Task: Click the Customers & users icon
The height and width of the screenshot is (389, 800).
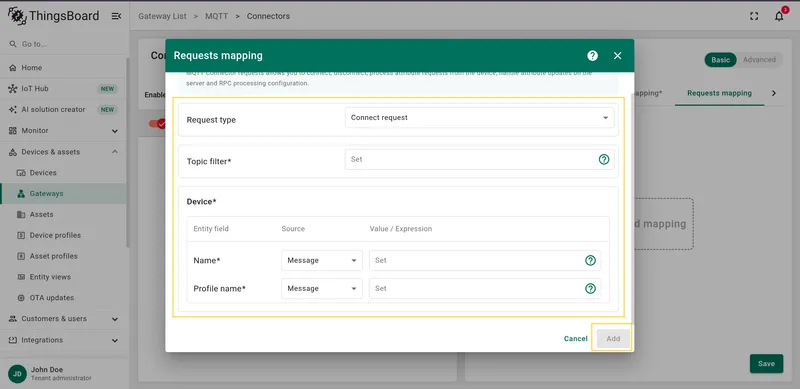Action: click(x=13, y=319)
